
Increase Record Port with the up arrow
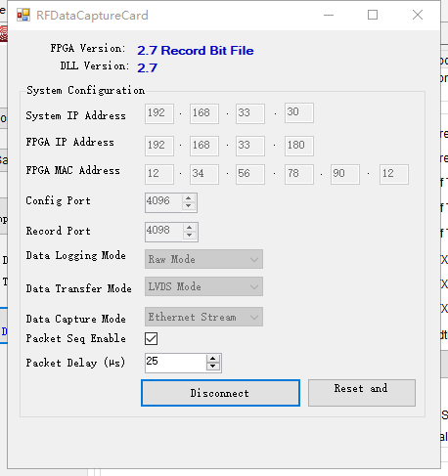click(190, 228)
